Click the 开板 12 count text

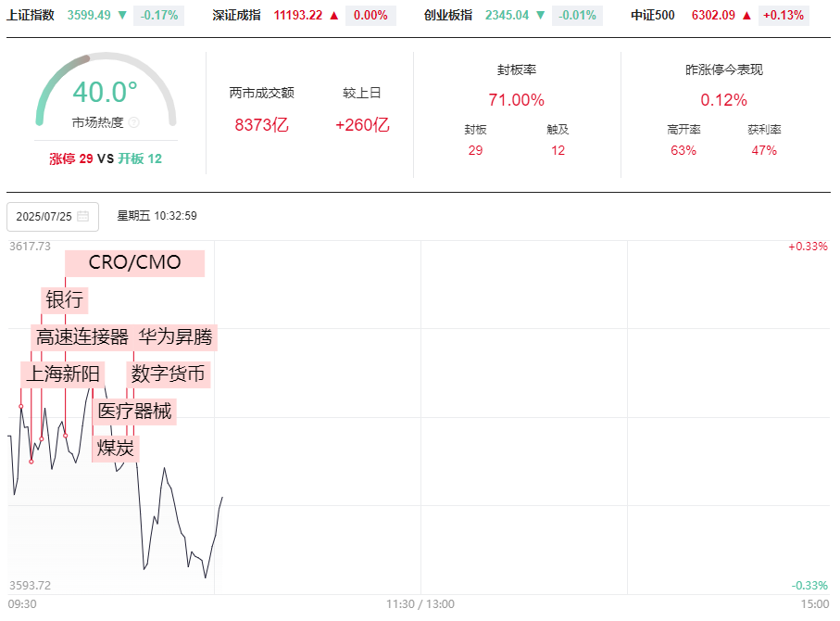[140, 158]
